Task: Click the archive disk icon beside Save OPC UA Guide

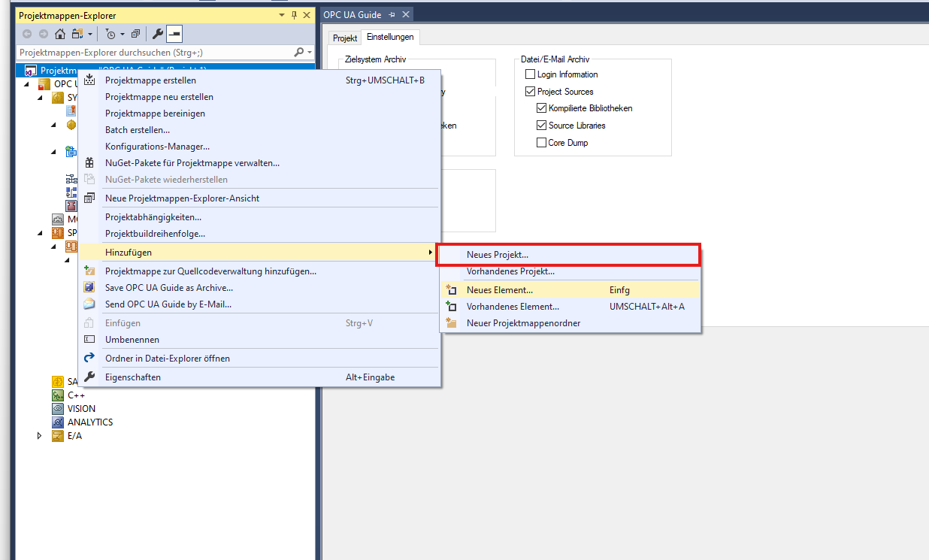Action: (x=89, y=288)
